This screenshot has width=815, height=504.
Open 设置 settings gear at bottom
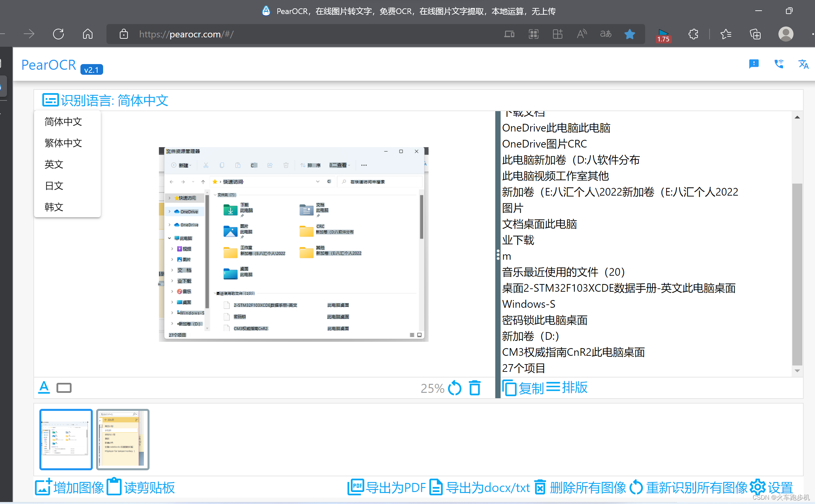771,488
